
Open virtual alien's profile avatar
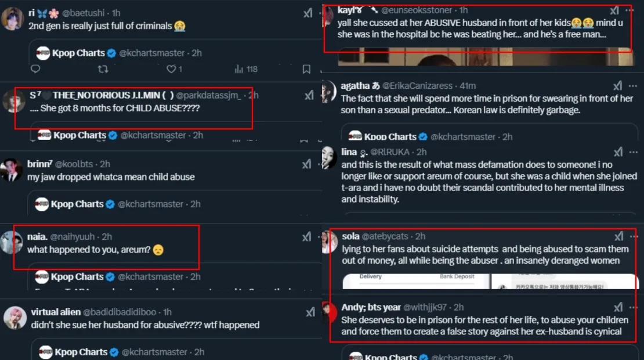click(15, 318)
